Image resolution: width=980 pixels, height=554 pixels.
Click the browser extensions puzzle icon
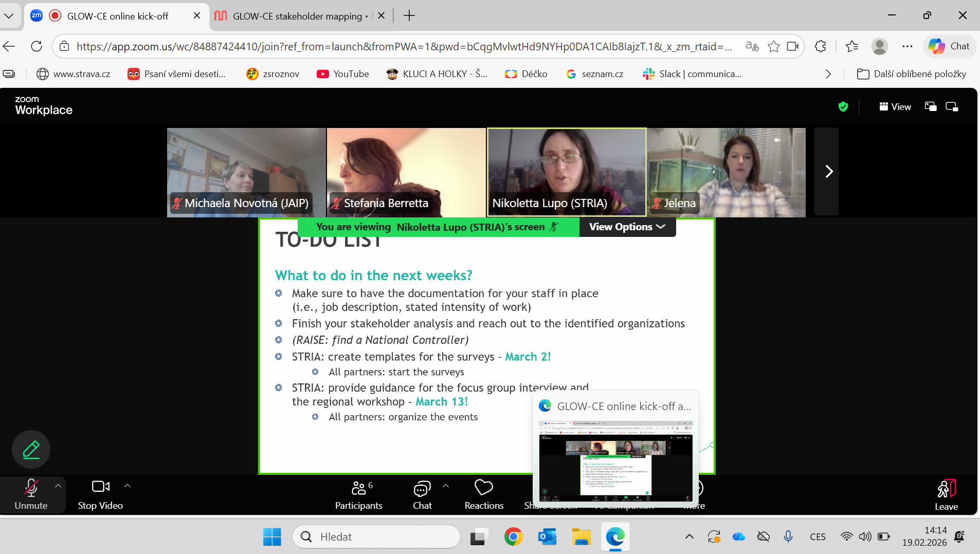click(x=820, y=46)
